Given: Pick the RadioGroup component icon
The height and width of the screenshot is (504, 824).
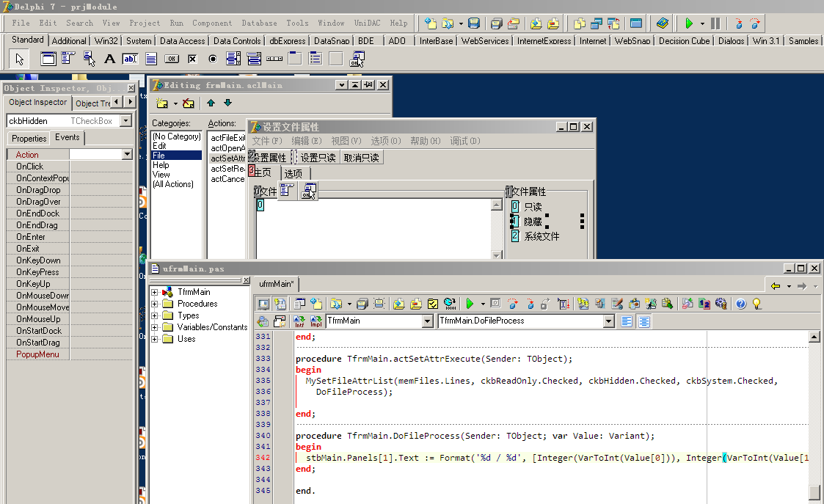Looking at the screenshot, I should [316, 59].
